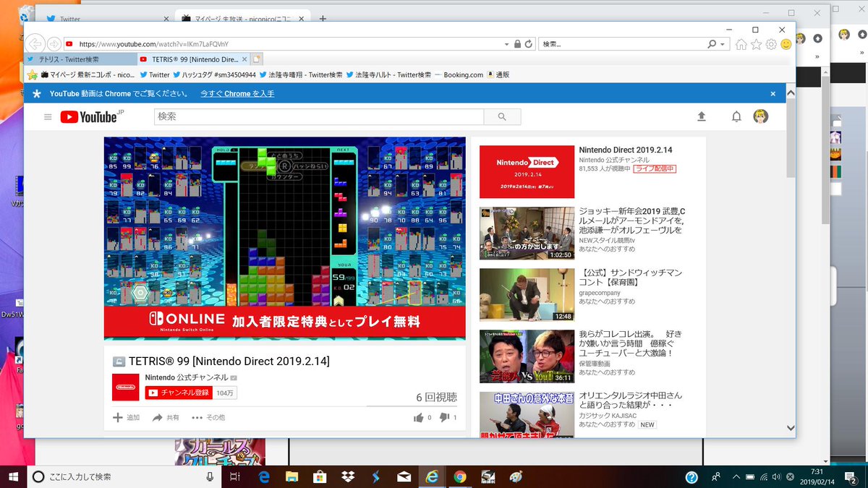Switch to テトリス Twitter検索 tab

80,59
